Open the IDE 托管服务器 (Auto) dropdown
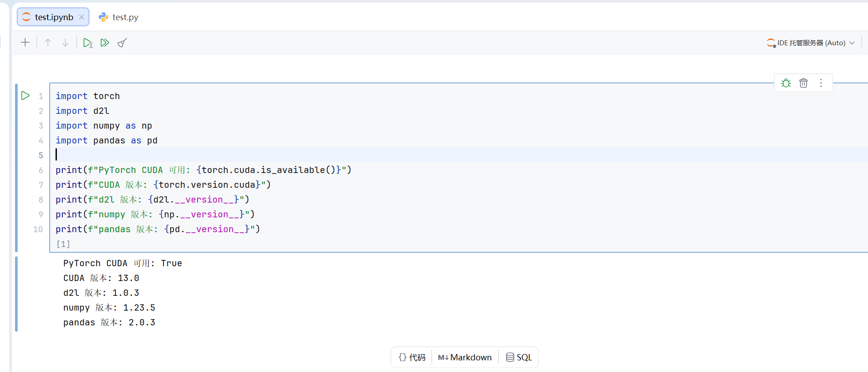Screen dimensions: 868x372 [x=811, y=43]
